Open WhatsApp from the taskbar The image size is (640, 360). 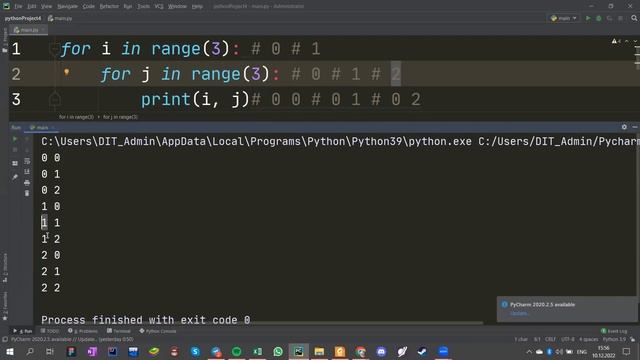278,351
